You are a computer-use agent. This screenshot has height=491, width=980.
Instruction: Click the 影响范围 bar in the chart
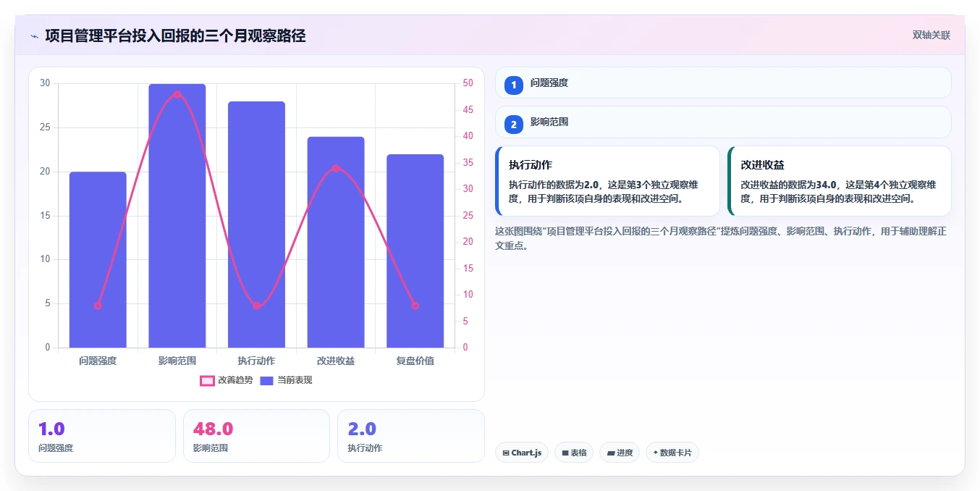click(177, 216)
